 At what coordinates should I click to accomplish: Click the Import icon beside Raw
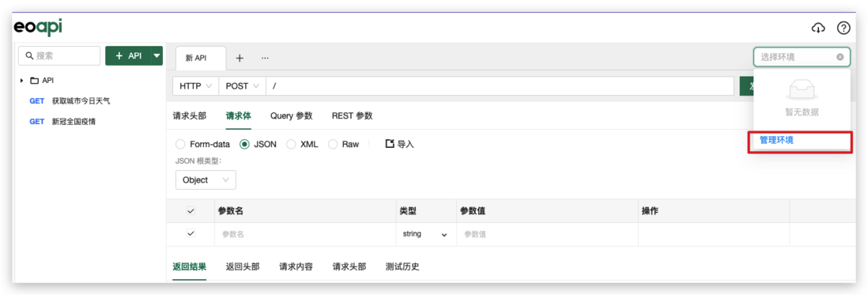(391, 144)
